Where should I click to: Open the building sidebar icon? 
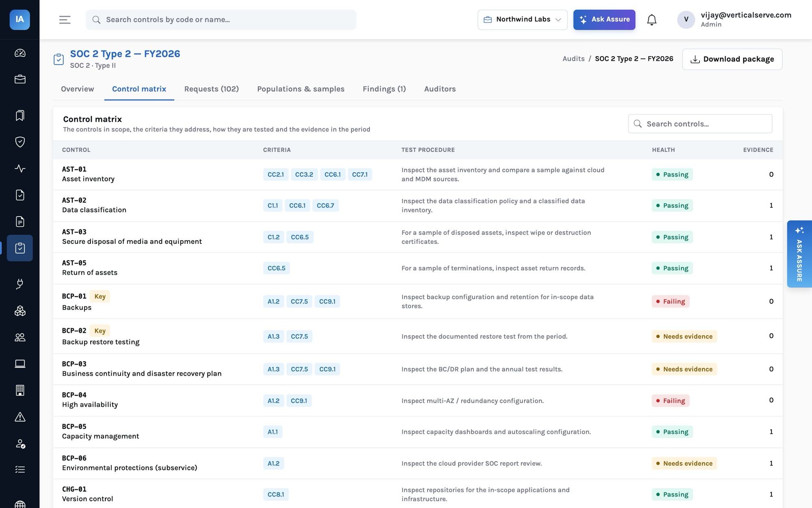[x=20, y=390]
